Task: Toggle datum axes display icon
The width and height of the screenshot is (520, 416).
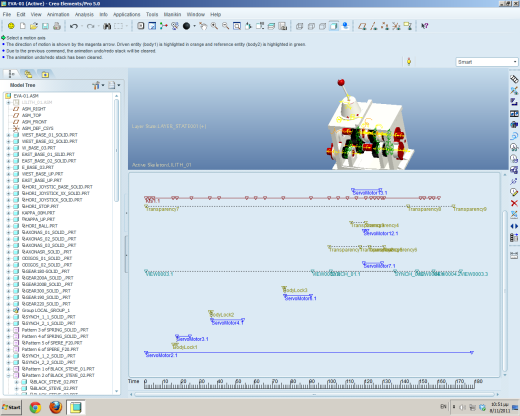Action: coord(374,26)
